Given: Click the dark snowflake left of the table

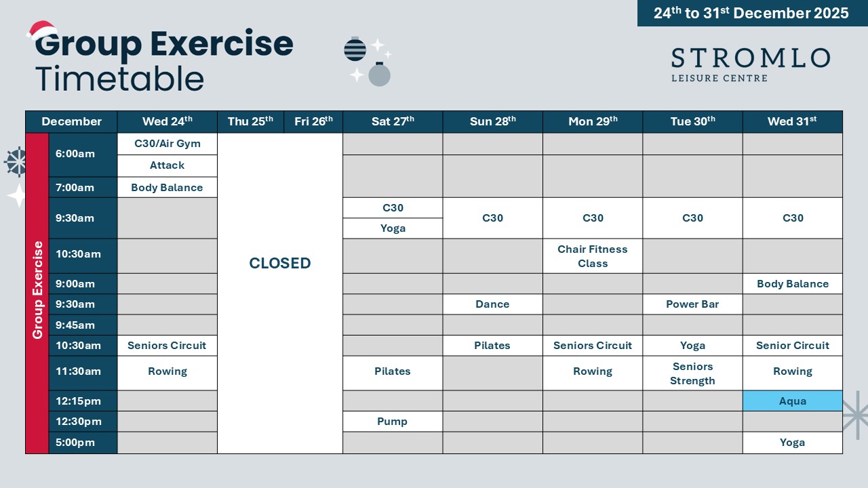Looking at the screenshot, I should [x=16, y=162].
